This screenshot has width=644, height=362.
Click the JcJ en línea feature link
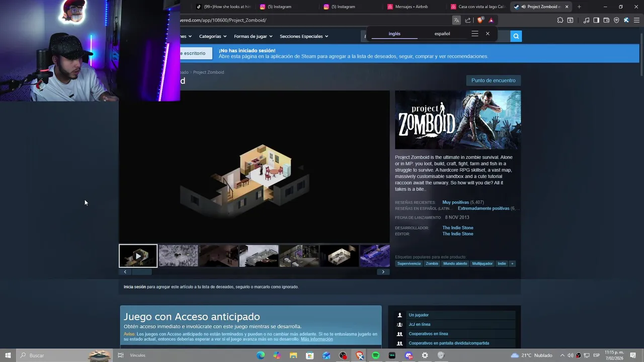tap(420, 324)
